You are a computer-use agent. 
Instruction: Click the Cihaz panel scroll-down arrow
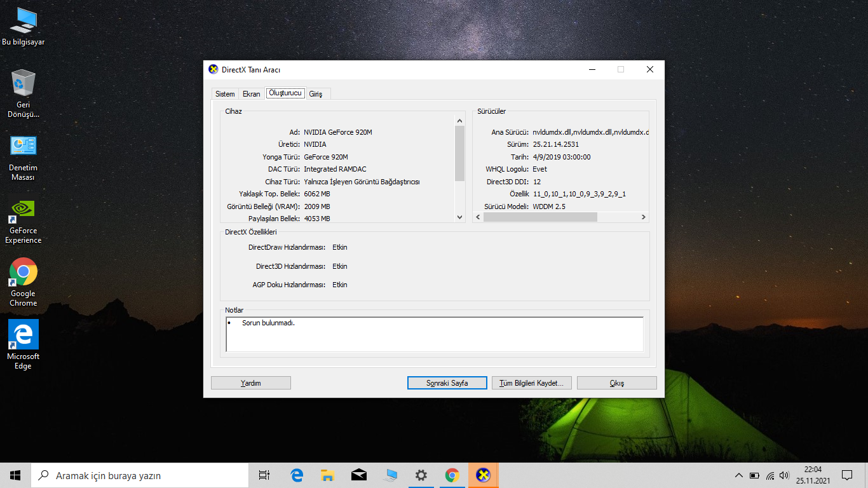click(460, 217)
